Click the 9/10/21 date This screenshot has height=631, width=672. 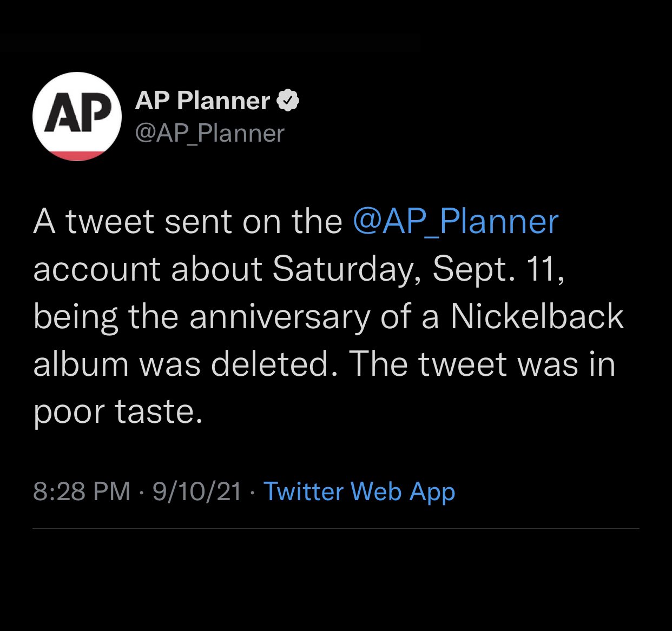[x=197, y=491]
